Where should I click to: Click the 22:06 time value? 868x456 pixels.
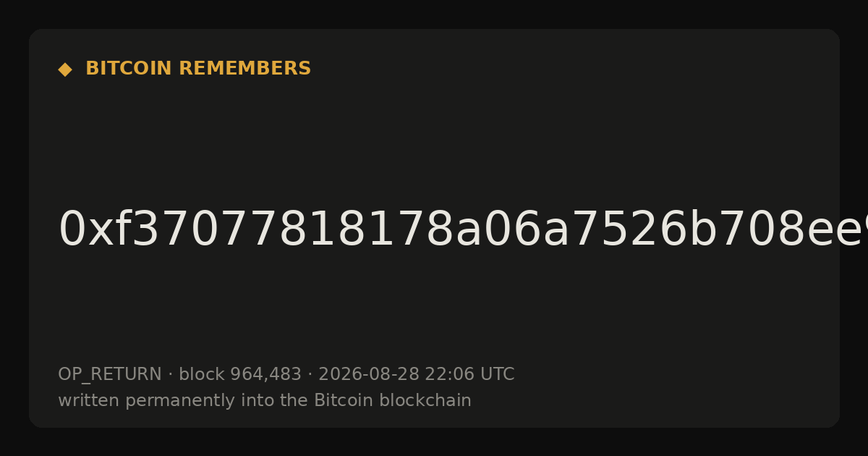coord(447,375)
